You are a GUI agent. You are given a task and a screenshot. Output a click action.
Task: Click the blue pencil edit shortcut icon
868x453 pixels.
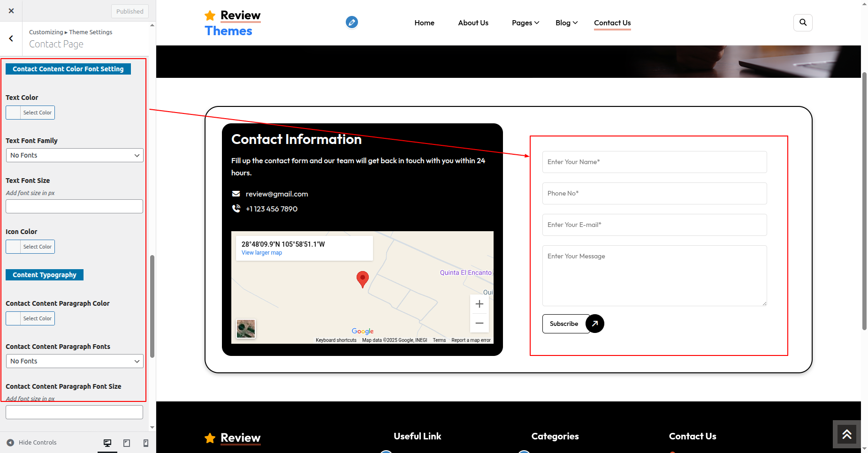352,22
